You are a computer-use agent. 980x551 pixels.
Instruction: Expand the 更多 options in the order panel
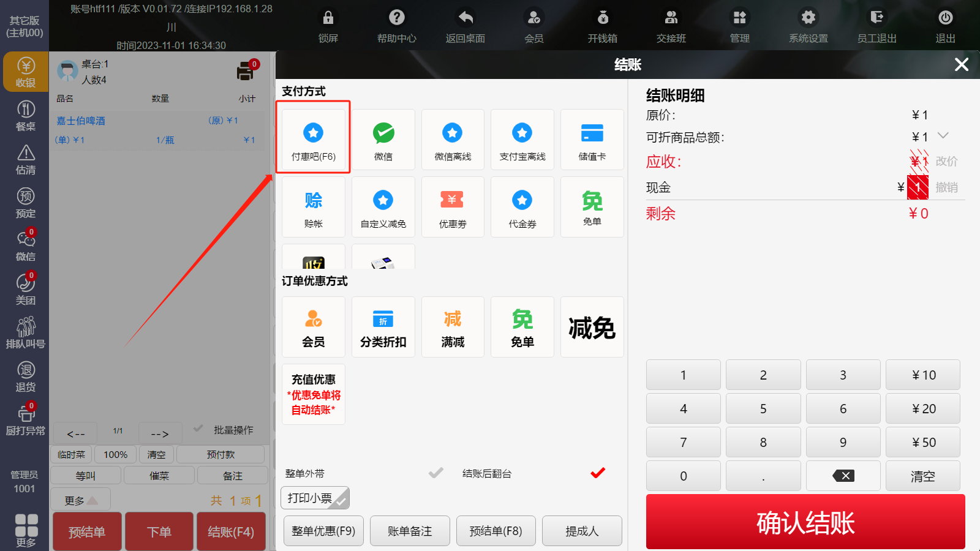tap(80, 500)
